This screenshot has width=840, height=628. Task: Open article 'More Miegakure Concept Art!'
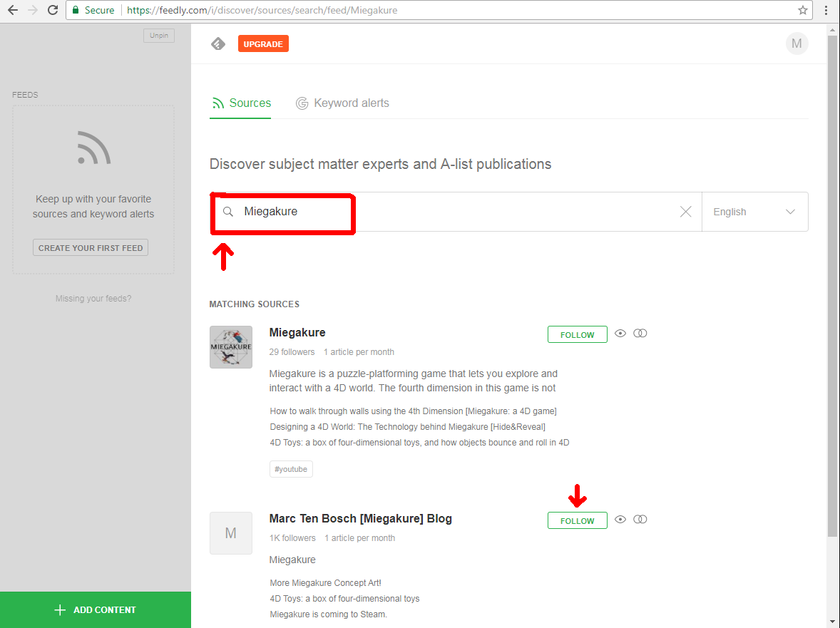(326, 583)
